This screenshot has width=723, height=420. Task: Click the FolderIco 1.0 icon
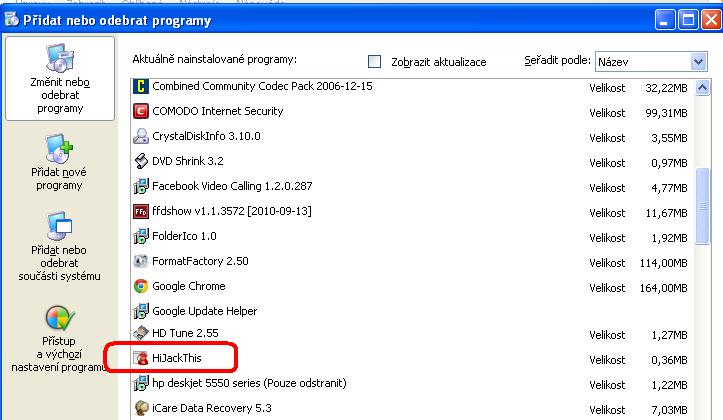pos(141,236)
